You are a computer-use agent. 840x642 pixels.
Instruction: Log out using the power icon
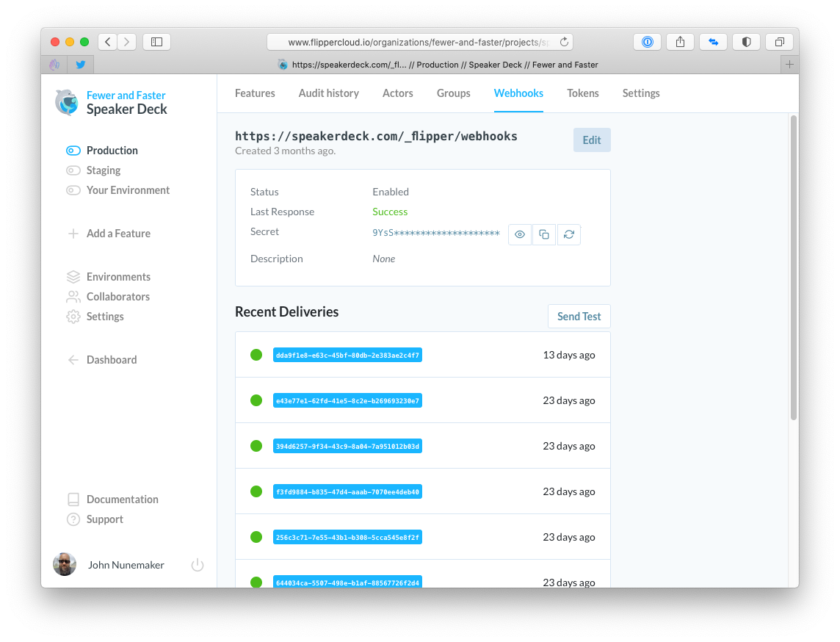198,565
